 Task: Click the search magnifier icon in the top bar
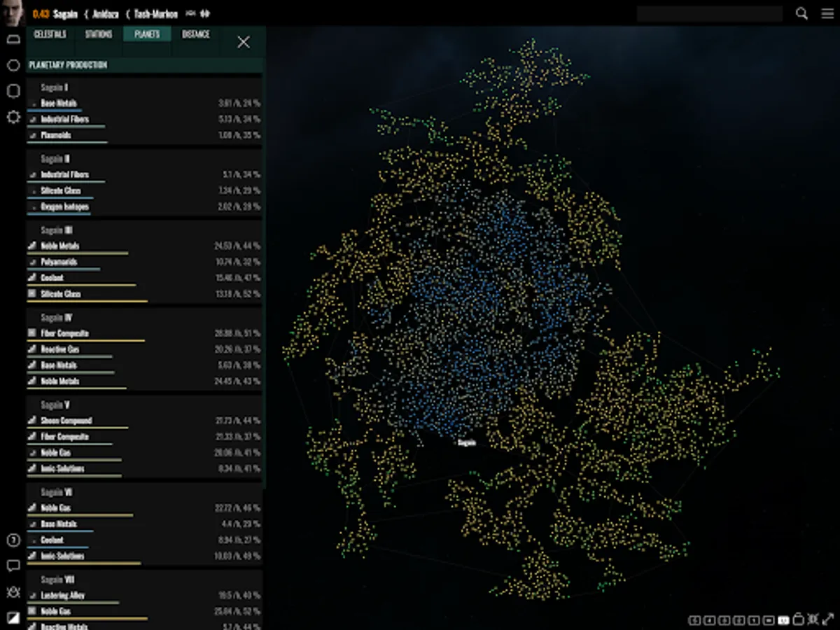coord(802,13)
